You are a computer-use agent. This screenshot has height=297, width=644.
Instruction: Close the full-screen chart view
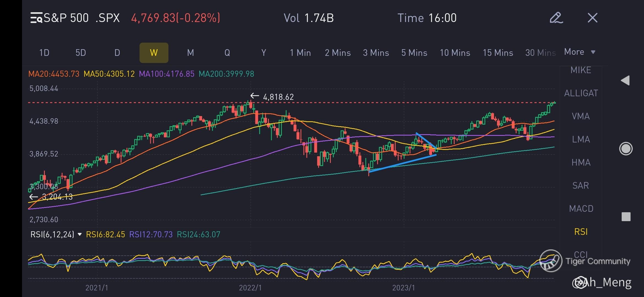(x=592, y=18)
